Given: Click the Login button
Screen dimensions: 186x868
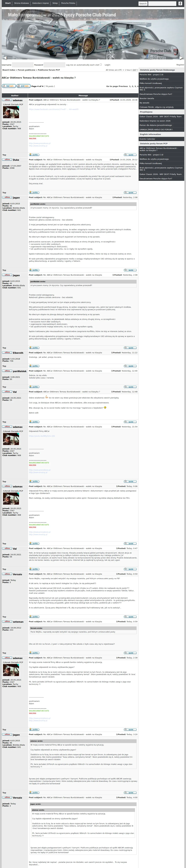Looking at the screenshot, I should tap(107, 65).
